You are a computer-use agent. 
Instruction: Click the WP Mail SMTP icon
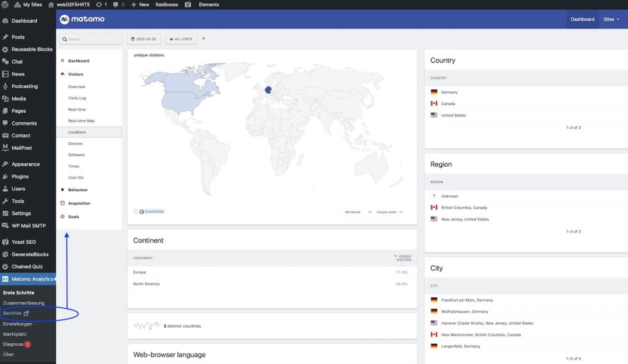pyautogui.click(x=5, y=226)
